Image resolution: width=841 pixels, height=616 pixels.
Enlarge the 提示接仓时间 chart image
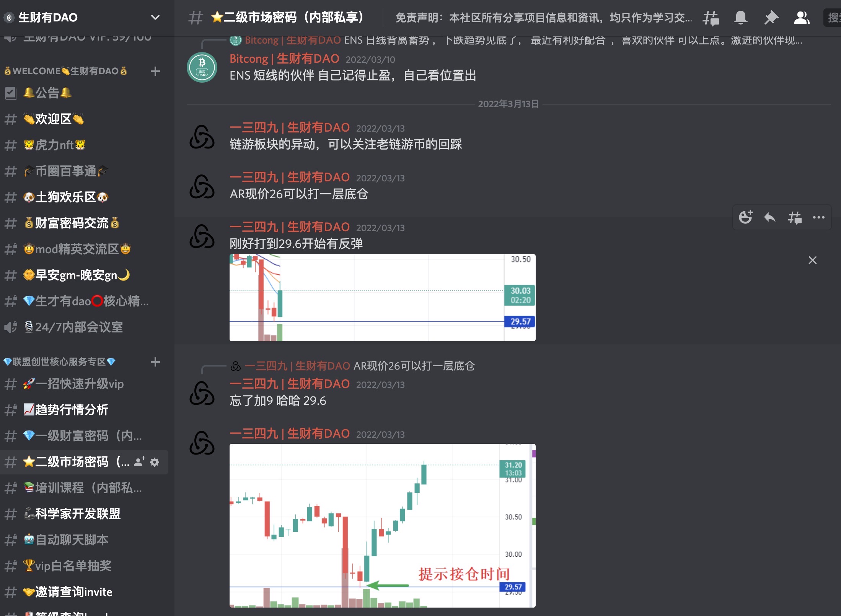[383, 525]
